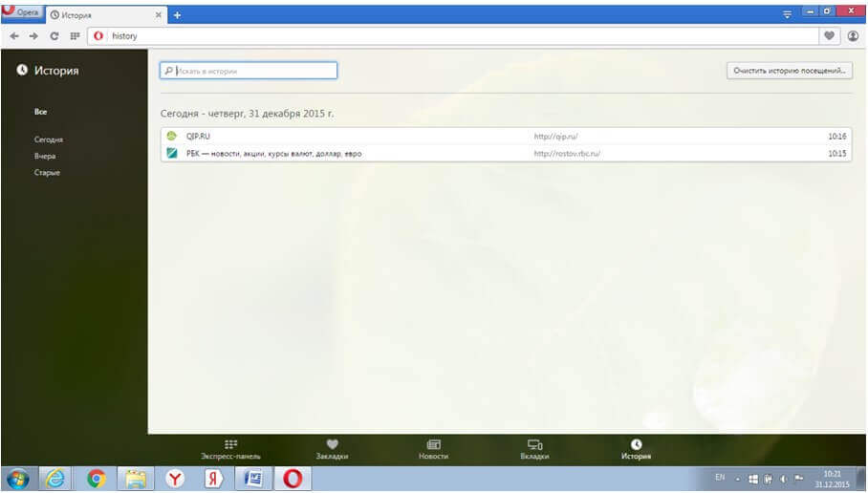Viewport: 868px width, 493px height.
Task: Open a new tab with plus button
Action: pos(177,15)
